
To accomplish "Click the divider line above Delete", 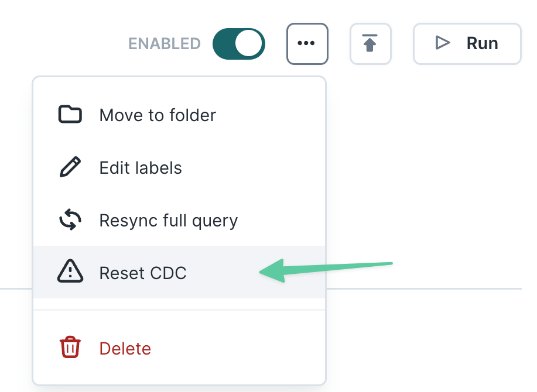I will 179,310.
